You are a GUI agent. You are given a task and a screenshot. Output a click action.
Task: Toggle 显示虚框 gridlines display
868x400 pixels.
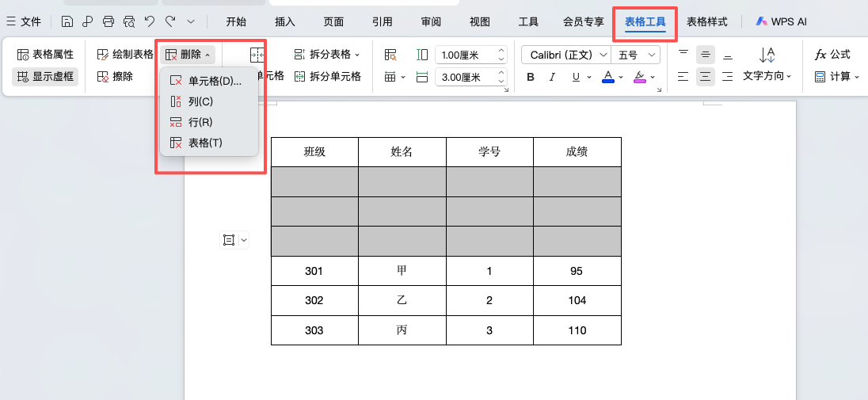[45, 77]
